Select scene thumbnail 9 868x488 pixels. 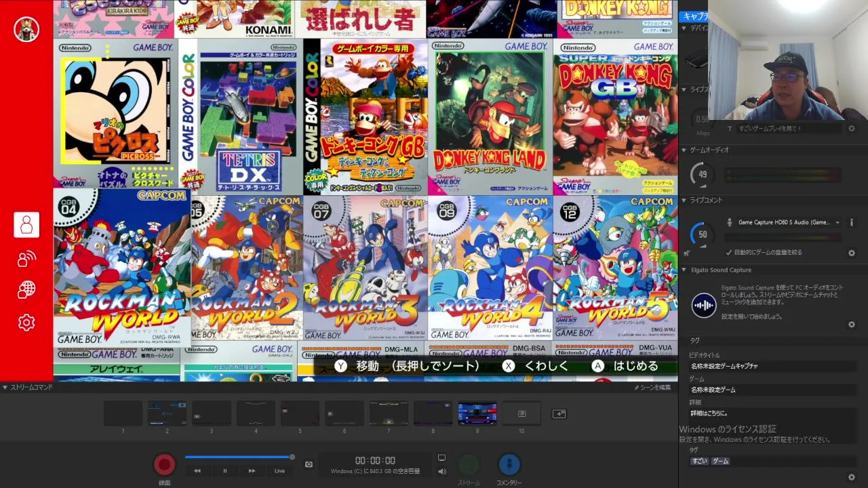pos(477,413)
